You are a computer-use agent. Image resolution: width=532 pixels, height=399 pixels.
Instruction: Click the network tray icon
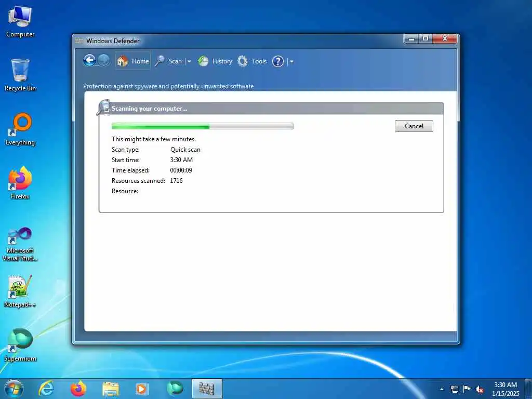click(x=454, y=389)
